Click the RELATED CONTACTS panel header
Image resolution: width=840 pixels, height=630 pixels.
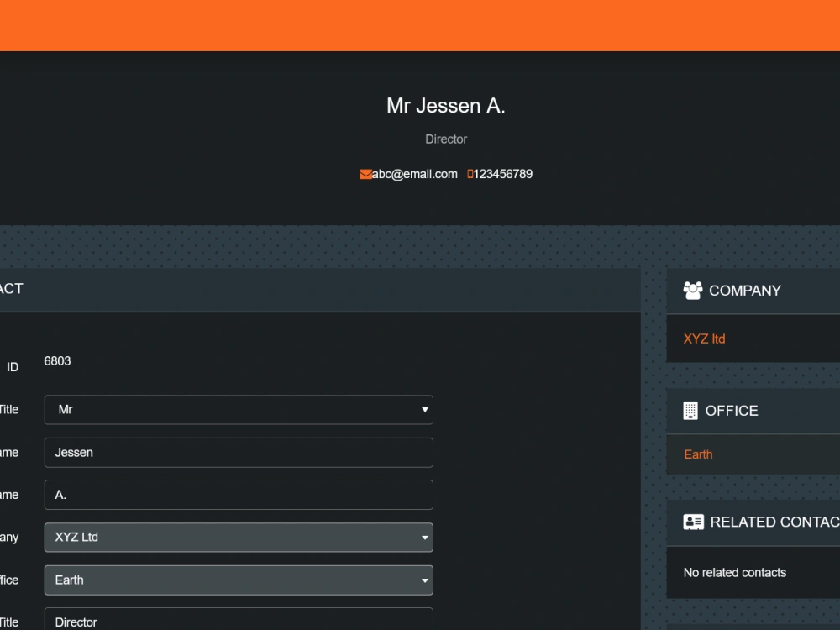point(753,522)
